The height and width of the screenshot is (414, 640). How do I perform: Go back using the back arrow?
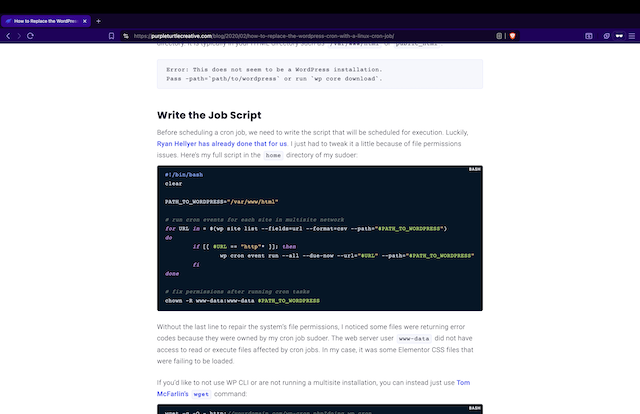pos(8,35)
